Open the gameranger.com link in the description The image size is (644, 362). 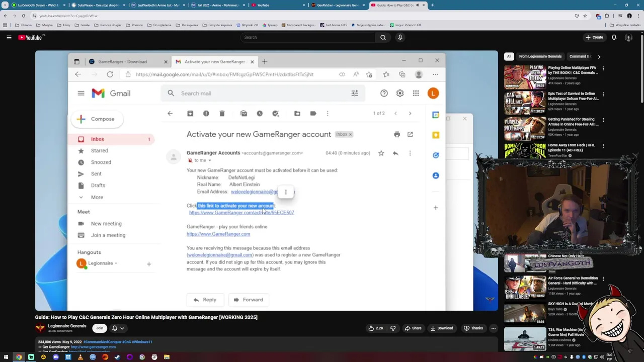(x=93, y=347)
